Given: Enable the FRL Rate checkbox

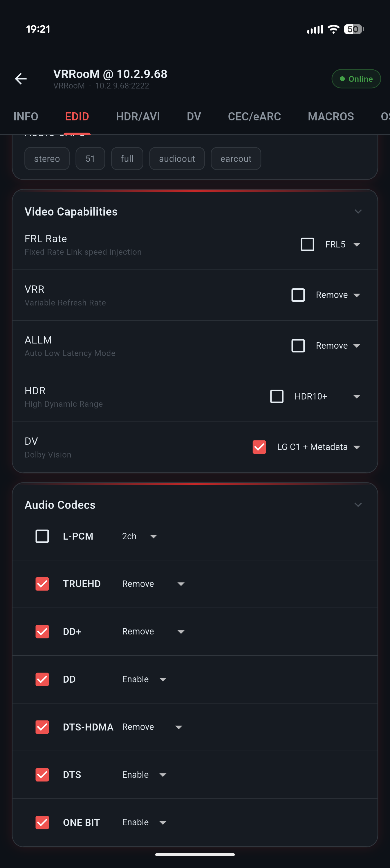Looking at the screenshot, I should tap(307, 244).
